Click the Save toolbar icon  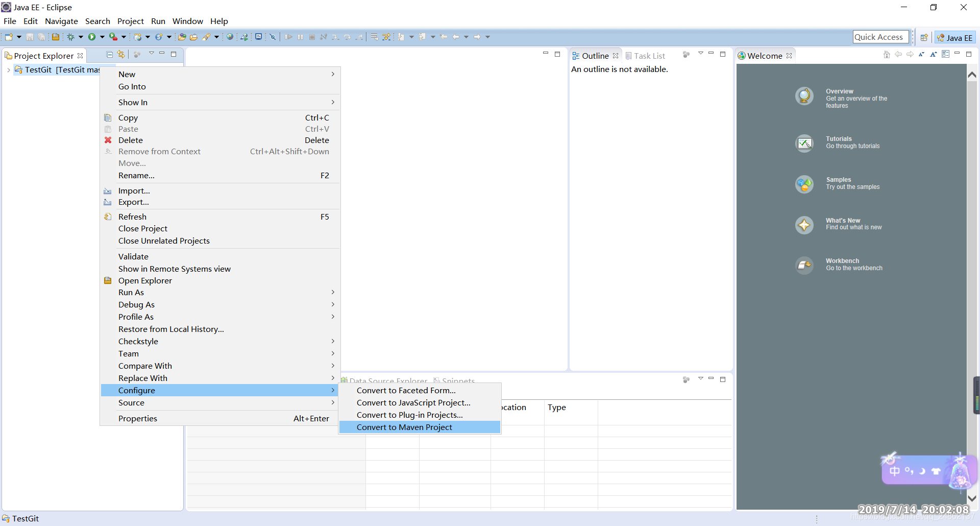coord(30,37)
